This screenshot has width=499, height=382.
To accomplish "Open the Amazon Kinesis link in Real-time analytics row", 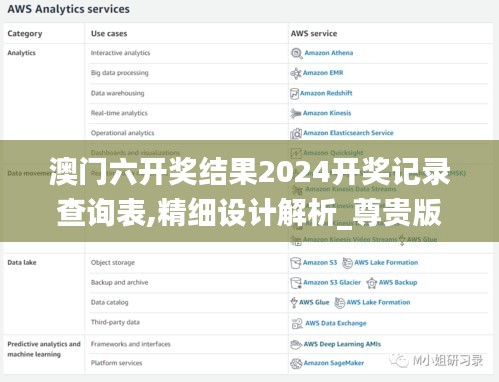I will point(327,113).
